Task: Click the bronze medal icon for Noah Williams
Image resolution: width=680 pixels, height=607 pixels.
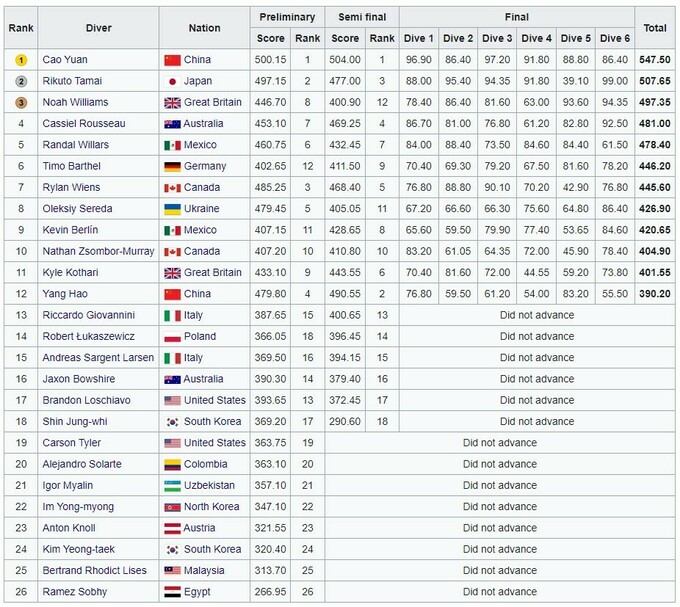Action: pos(20,102)
